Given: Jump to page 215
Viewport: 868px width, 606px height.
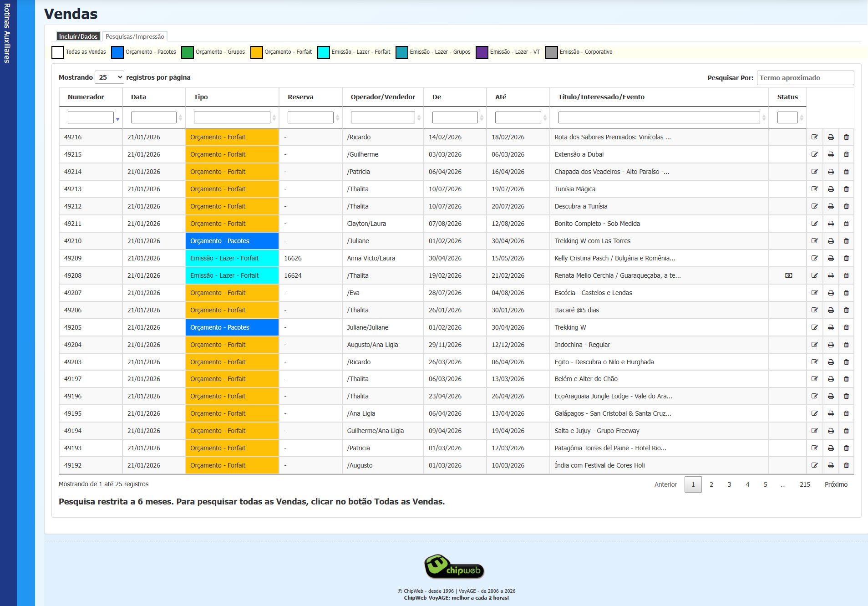Looking at the screenshot, I should coord(805,484).
